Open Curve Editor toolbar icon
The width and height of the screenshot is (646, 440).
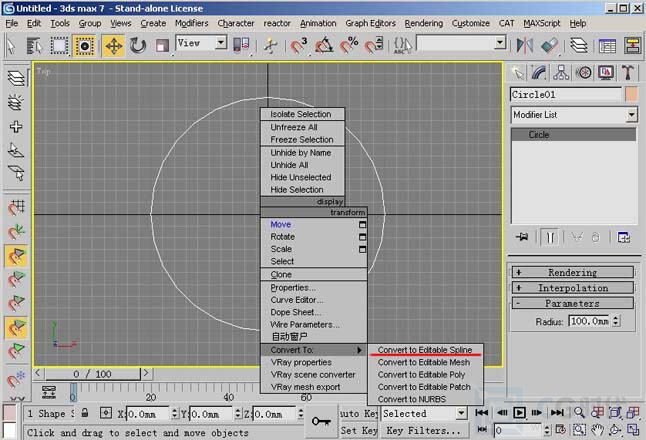pos(607,45)
